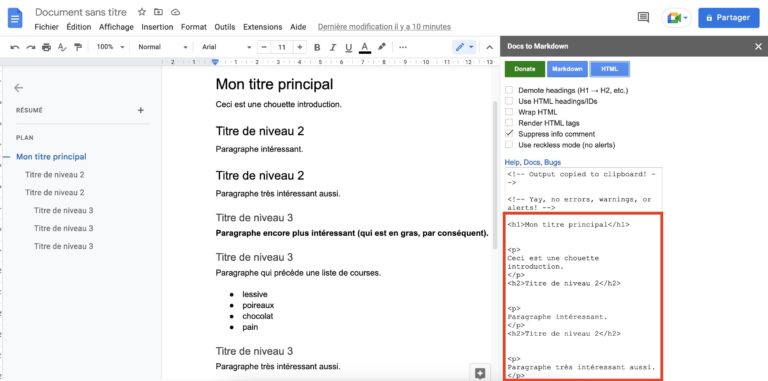Image resolution: width=768 pixels, height=381 pixels.
Task: Enable Wrap HTML checkbox
Action: pyautogui.click(x=509, y=112)
